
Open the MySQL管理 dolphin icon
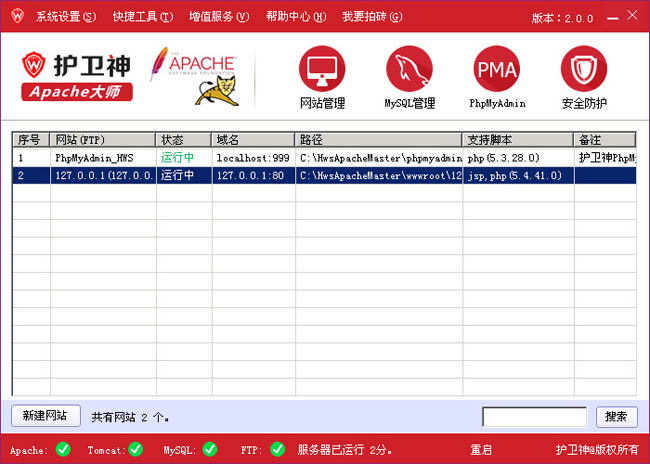point(410,68)
